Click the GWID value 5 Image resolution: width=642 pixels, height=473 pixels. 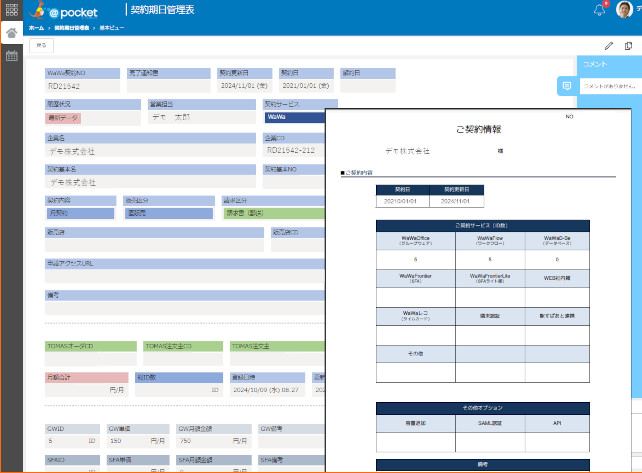[50, 441]
